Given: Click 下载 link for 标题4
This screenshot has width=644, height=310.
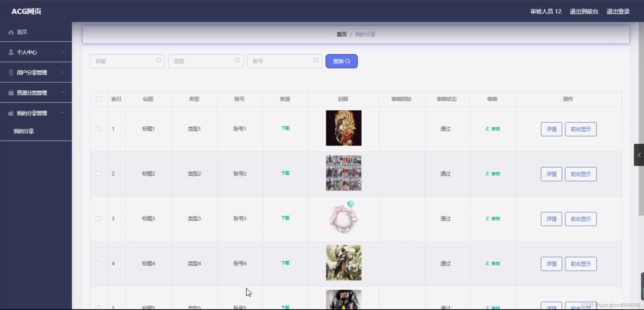Looking at the screenshot, I should point(285,263).
